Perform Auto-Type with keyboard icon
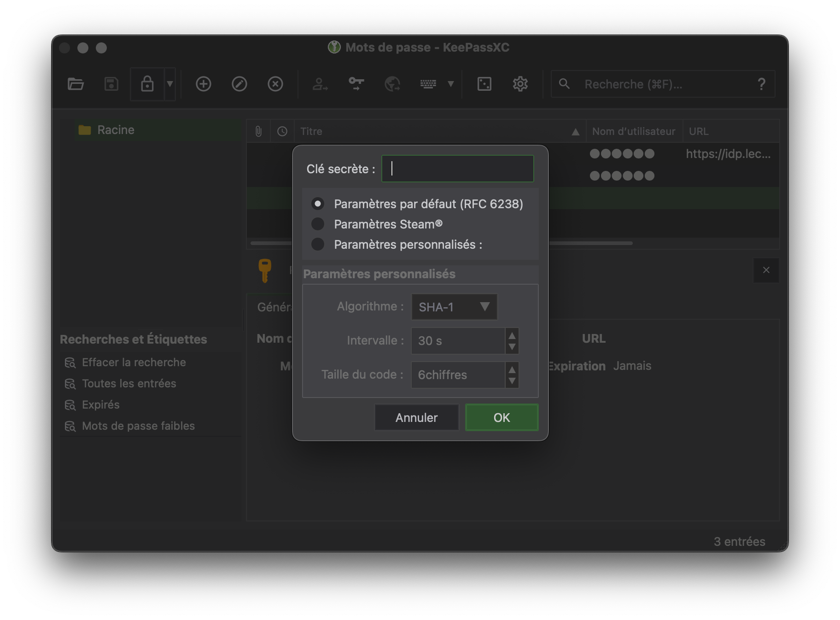The width and height of the screenshot is (840, 620). (x=428, y=84)
